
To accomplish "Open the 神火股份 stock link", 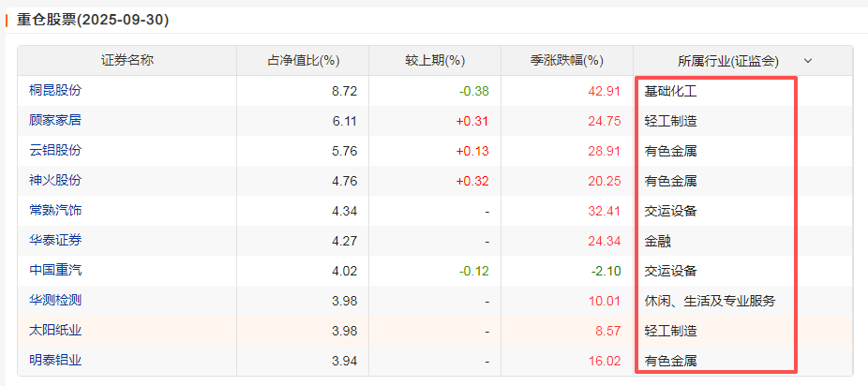I will coord(55,180).
